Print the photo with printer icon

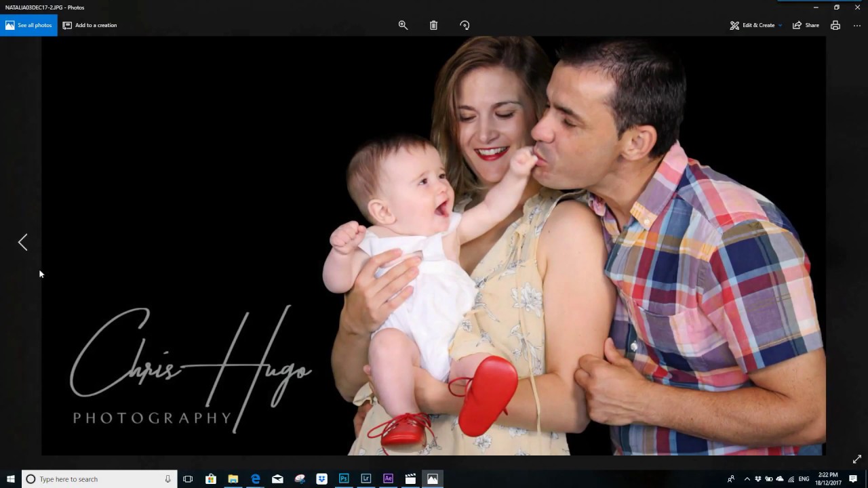835,25
